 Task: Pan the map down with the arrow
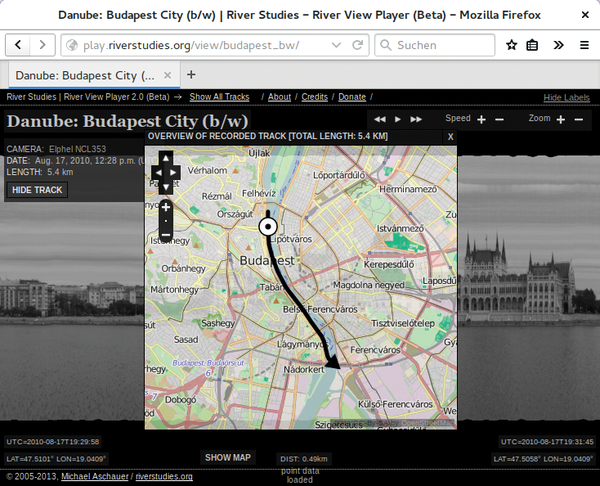point(166,188)
